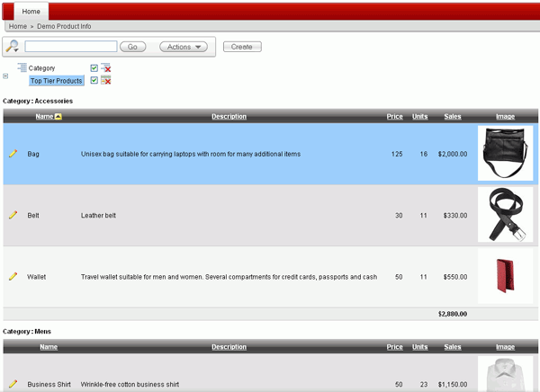
Task: Click the Category control break label
Action: click(x=41, y=68)
